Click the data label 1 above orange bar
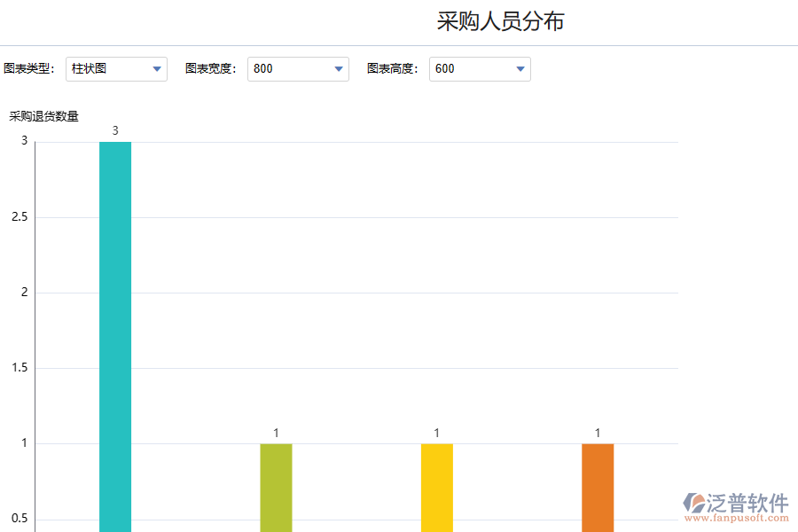Image resolution: width=798 pixels, height=532 pixels. click(x=598, y=433)
